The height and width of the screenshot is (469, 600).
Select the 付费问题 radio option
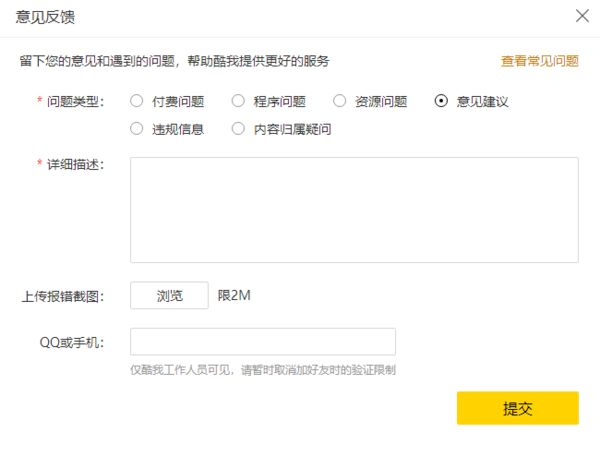(137, 101)
